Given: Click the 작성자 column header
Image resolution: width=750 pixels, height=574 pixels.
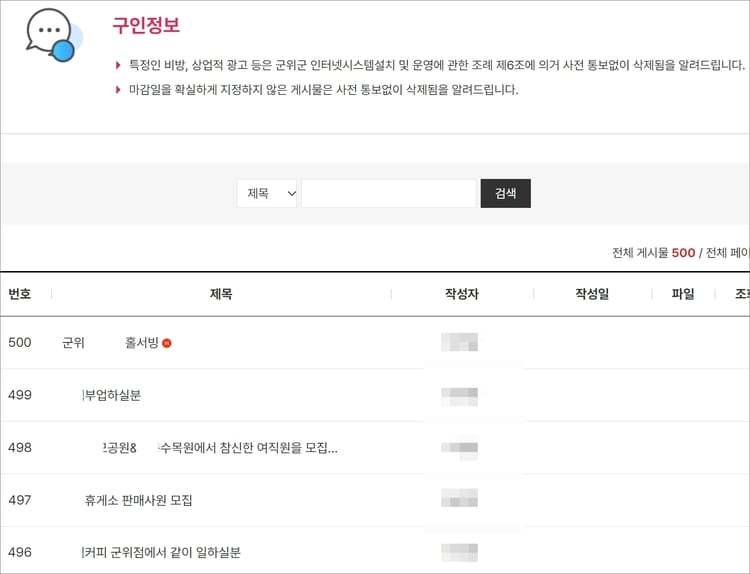Looking at the screenshot, I should tap(462, 294).
